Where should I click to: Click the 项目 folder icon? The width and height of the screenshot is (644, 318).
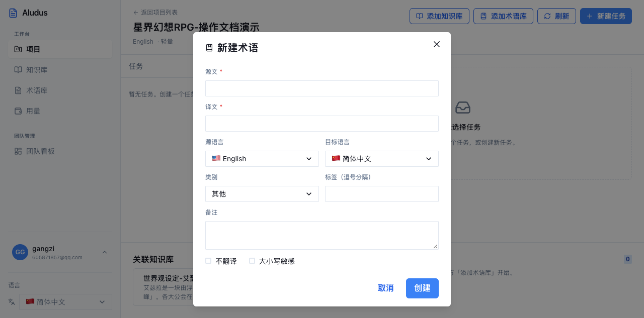[18, 49]
